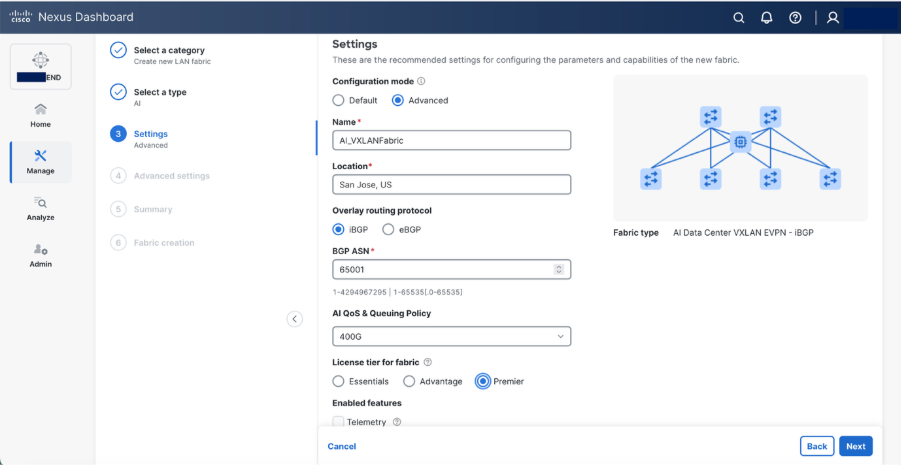The width and height of the screenshot is (901, 465).
Task: Open the Manage section in sidebar
Action: (x=41, y=162)
